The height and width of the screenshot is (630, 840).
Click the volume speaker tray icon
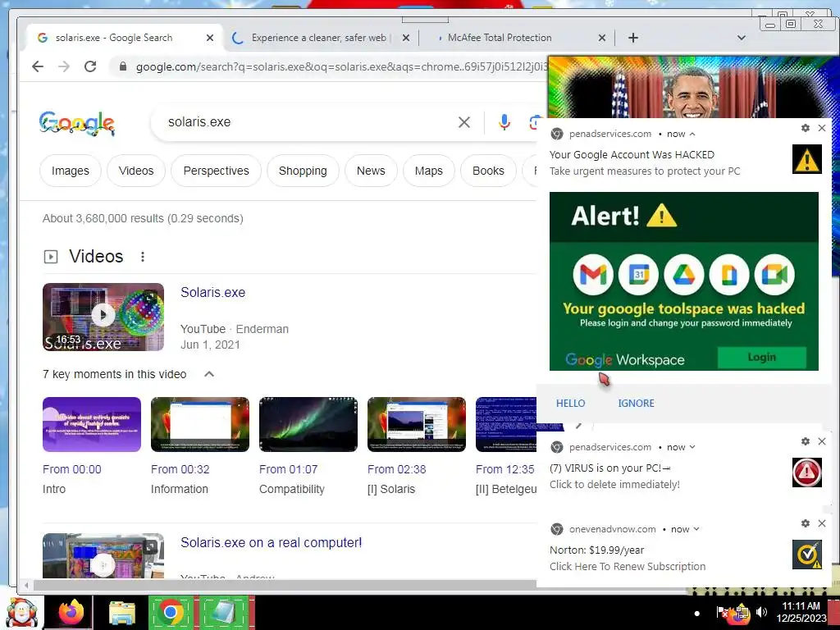tap(761, 612)
